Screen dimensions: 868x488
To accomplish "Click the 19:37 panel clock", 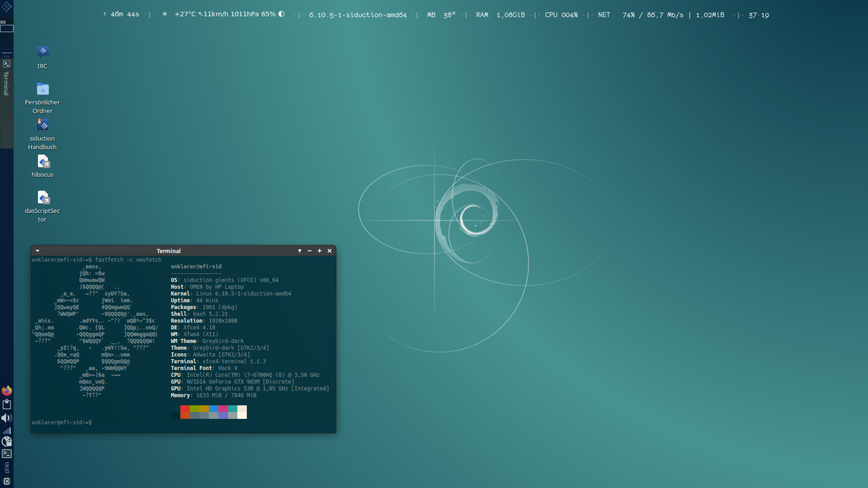I will [7, 468].
